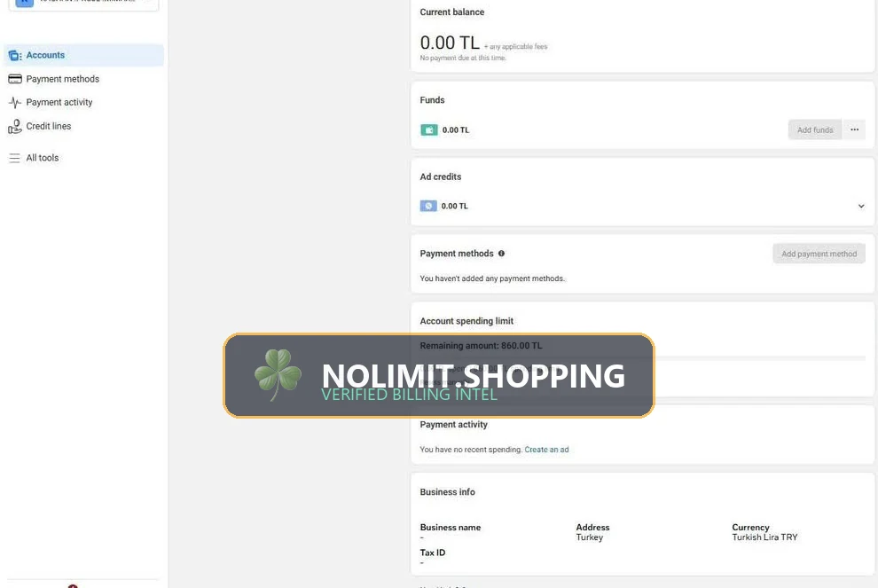This screenshot has width=878, height=588.
Task: Open the Funds more options menu
Action: [854, 129]
